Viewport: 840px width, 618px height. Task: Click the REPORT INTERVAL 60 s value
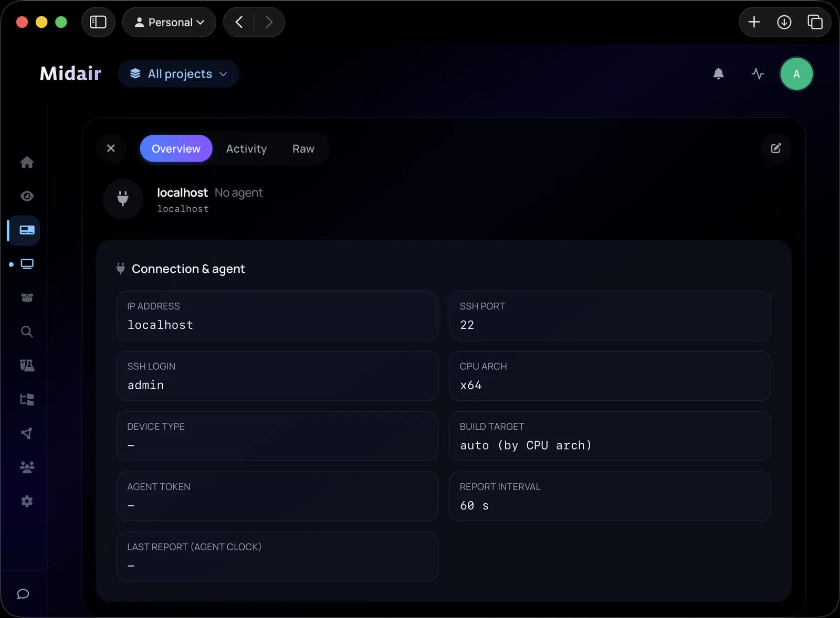(x=475, y=506)
